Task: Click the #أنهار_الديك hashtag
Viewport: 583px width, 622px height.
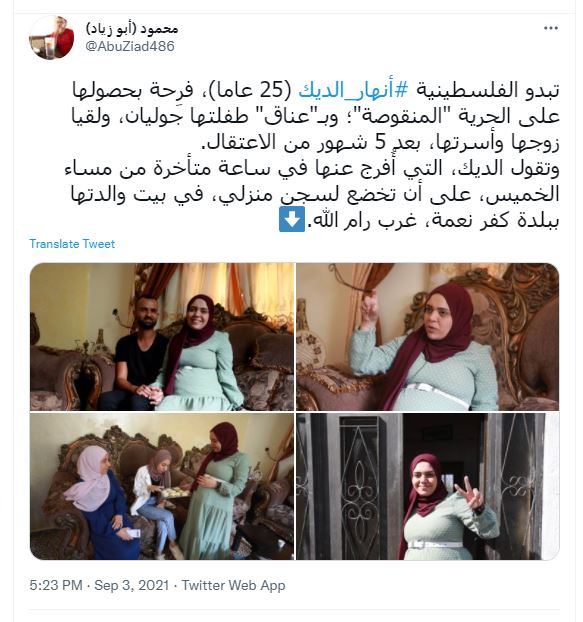Action: [353, 91]
